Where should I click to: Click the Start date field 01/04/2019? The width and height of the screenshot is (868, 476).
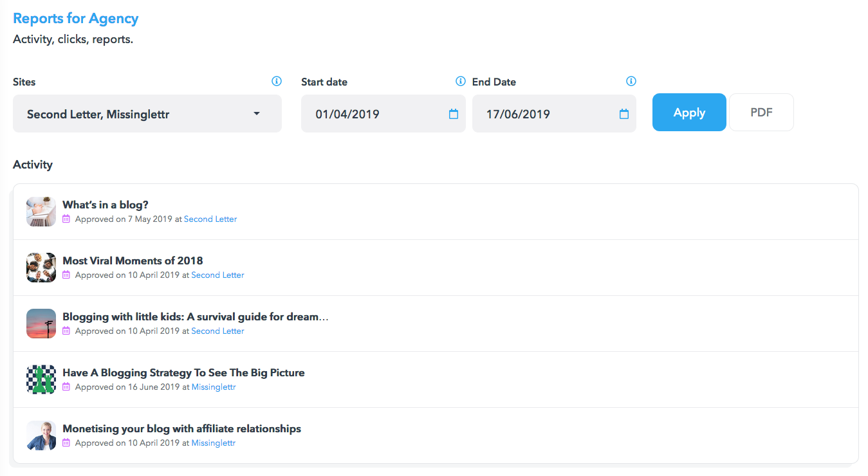(x=383, y=114)
